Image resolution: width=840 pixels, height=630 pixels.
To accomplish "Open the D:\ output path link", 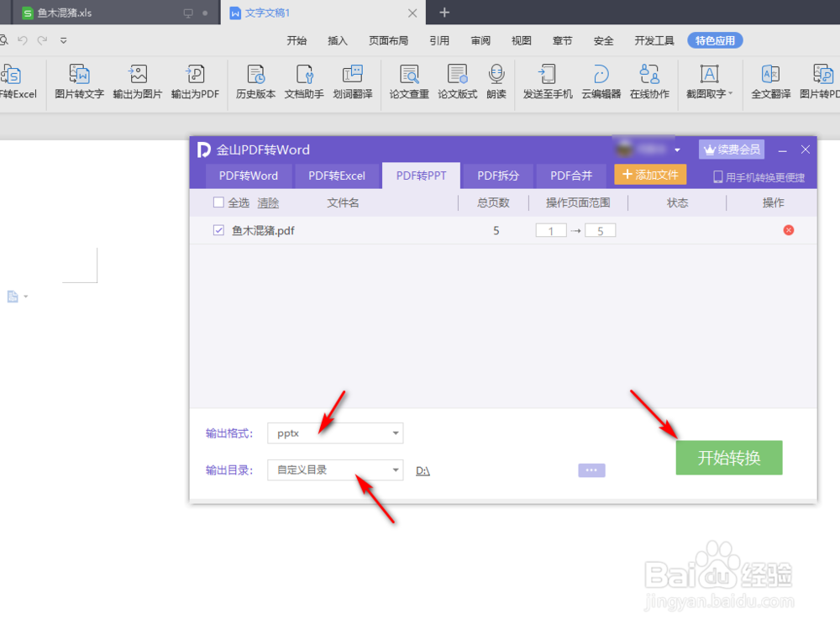I will coord(423,470).
